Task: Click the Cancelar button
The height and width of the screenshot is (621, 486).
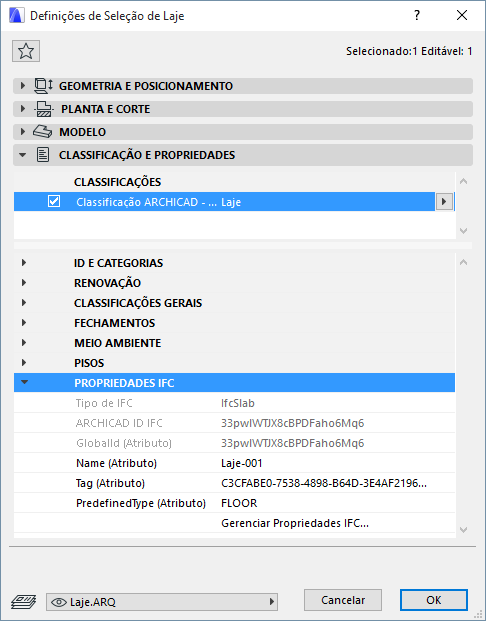Action: coord(343,600)
